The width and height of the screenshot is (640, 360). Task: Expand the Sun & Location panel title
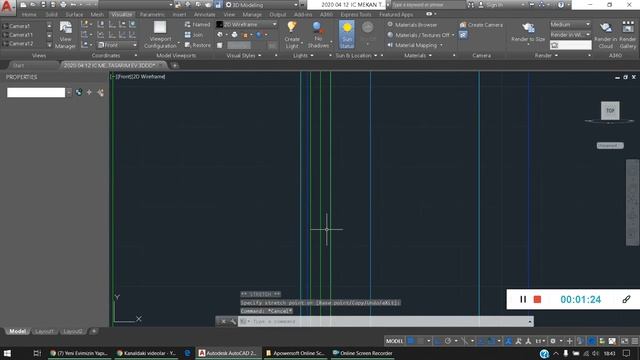coord(356,56)
